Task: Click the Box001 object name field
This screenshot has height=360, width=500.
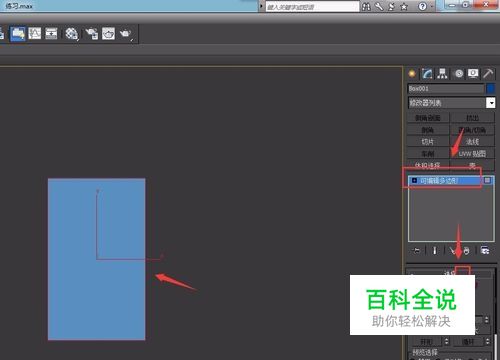Action: [x=446, y=89]
